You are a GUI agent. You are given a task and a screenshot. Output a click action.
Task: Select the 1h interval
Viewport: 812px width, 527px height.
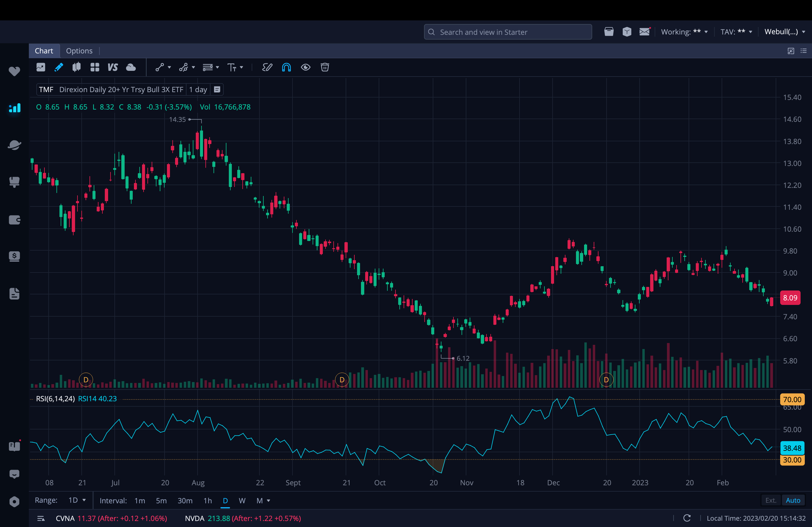coord(208,500)
